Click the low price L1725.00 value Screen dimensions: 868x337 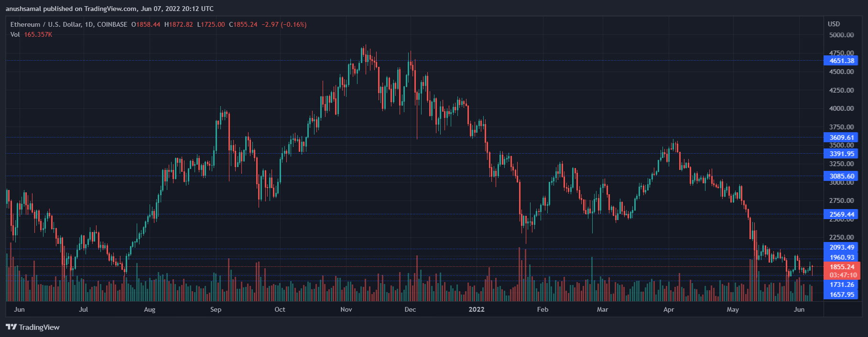coord(211,24)
